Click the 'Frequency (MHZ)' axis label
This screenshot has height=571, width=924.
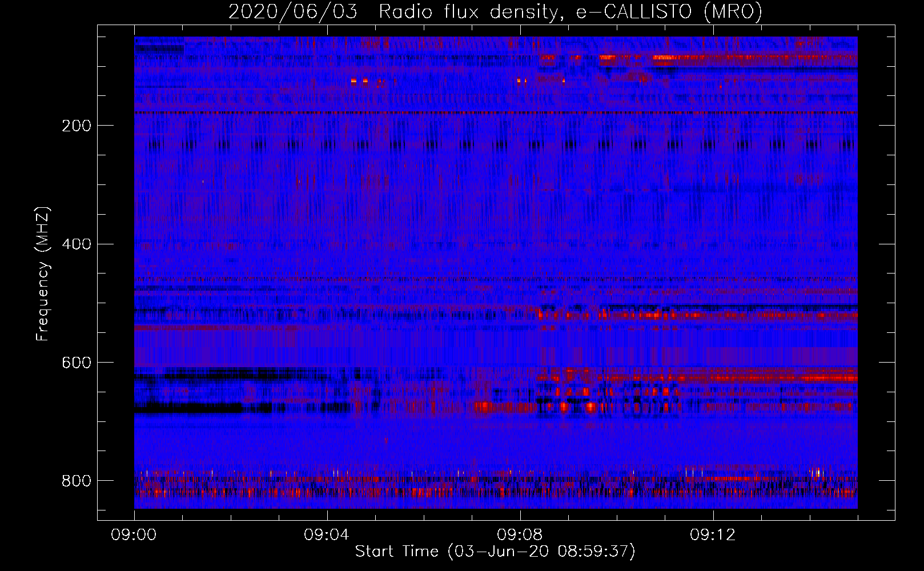(x=43, y=274)
